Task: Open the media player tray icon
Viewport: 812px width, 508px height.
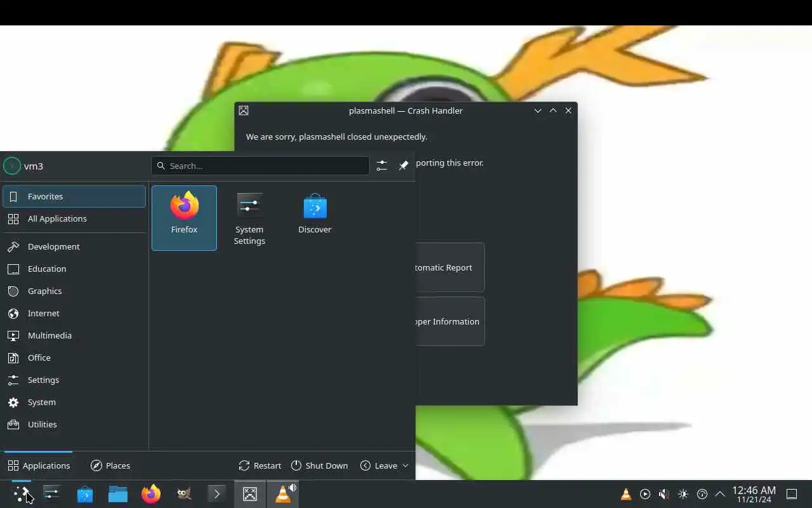Action: pyautogui.click(x=645, y=494)
